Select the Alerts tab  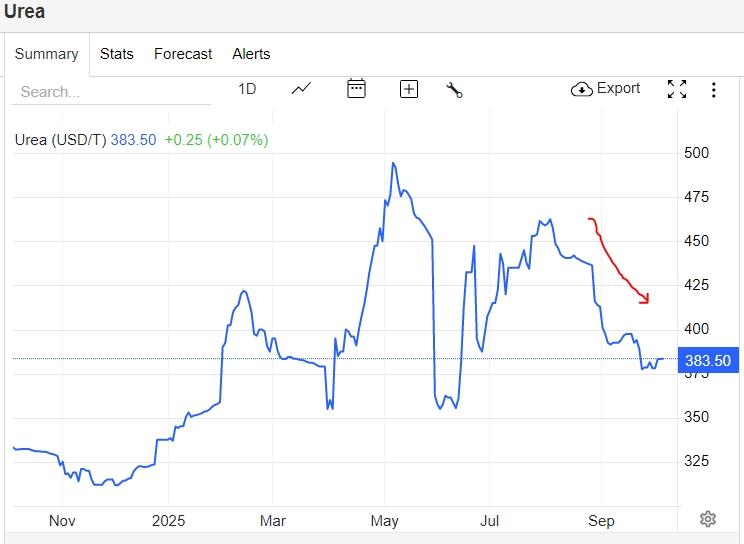251,54
